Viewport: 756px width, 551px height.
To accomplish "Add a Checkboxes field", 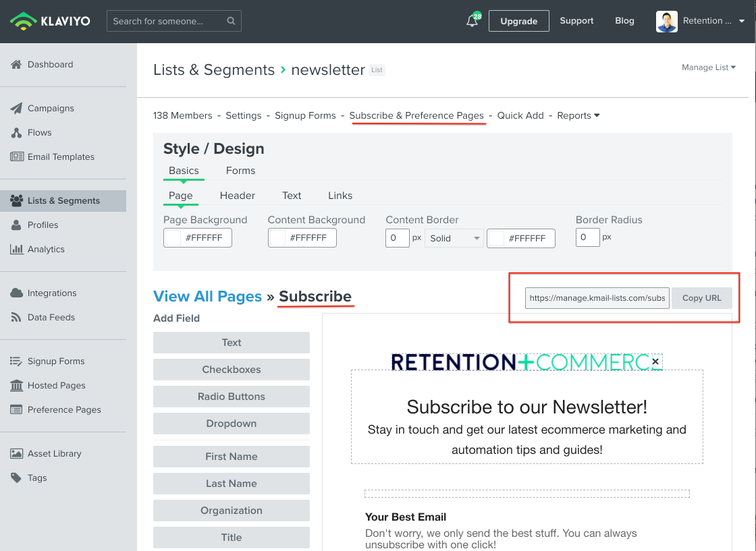I will 232,370.
